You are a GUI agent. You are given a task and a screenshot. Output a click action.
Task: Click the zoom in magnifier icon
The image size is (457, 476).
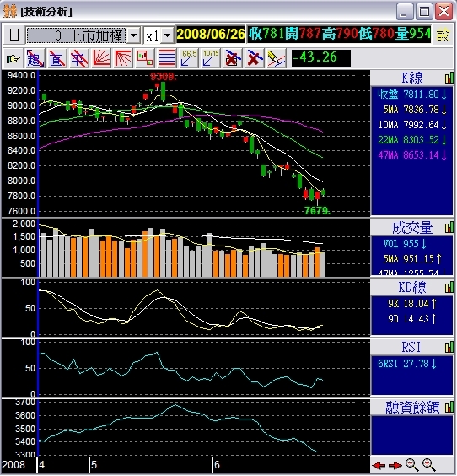tap(429, 465)
